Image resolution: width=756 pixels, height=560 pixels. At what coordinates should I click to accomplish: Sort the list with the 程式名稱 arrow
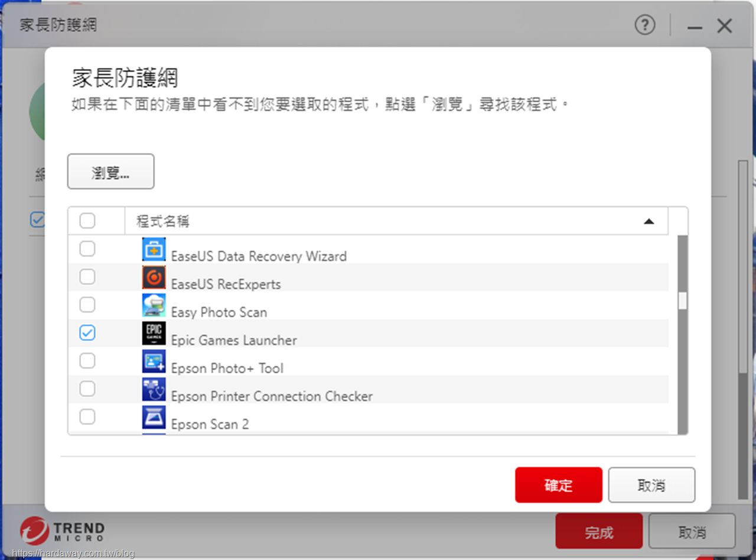point(649,222)
